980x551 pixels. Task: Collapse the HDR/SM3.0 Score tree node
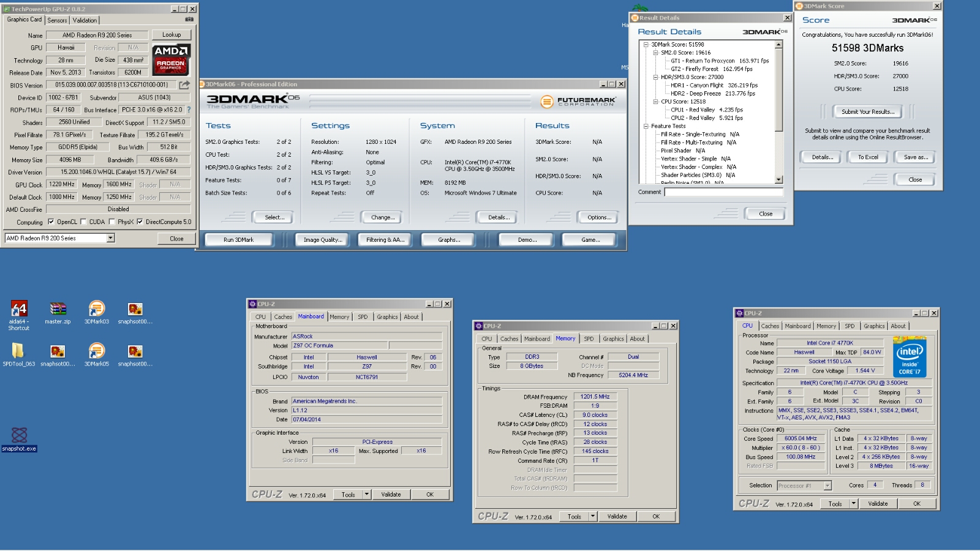coord(655,77)
